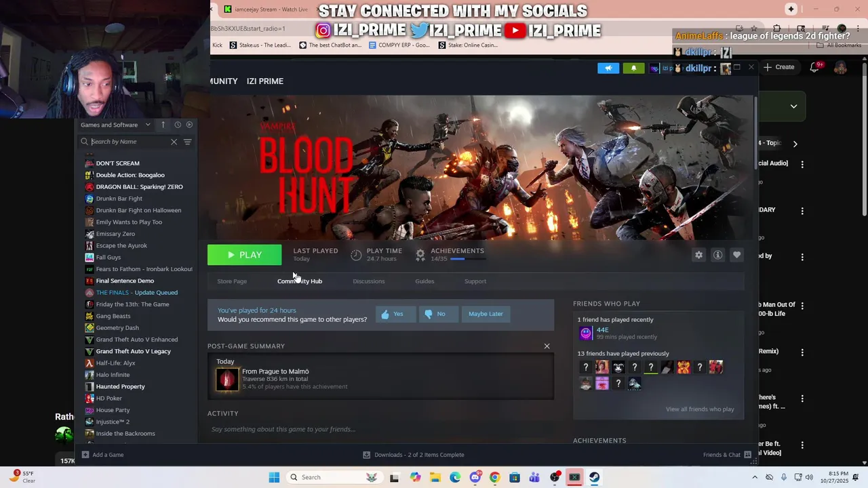Open the Store Page tab
The width and height of the screenshot is (868, 488).
pyautogui.click(x=232, y=281)
